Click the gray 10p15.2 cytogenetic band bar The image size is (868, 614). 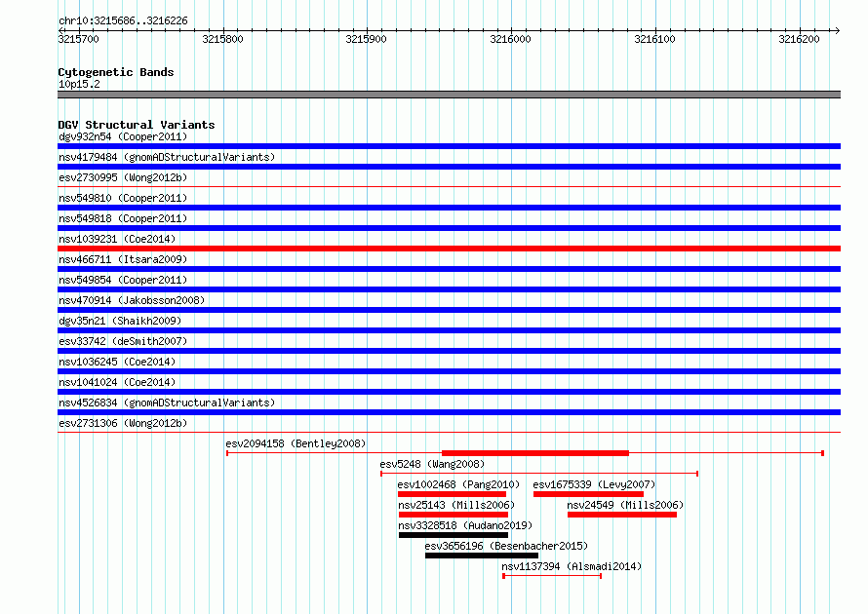click(449, 95)
